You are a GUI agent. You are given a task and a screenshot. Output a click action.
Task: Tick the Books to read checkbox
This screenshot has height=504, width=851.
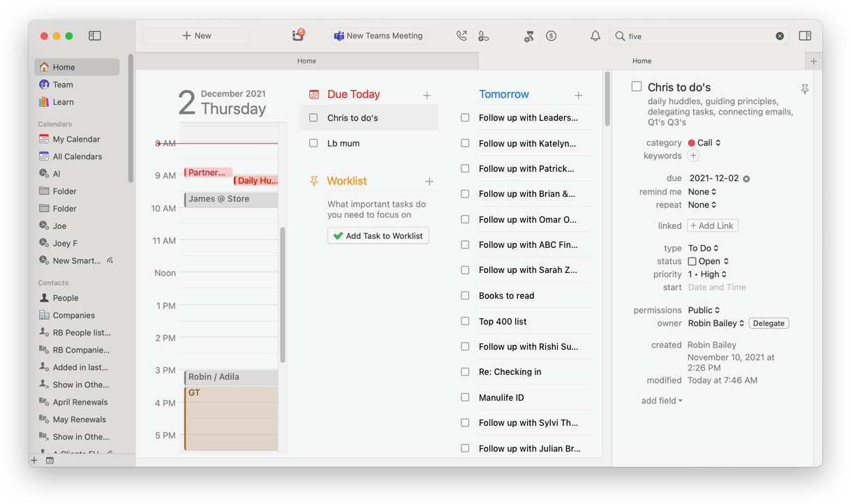pyautogui.click(x=465, y=296)
